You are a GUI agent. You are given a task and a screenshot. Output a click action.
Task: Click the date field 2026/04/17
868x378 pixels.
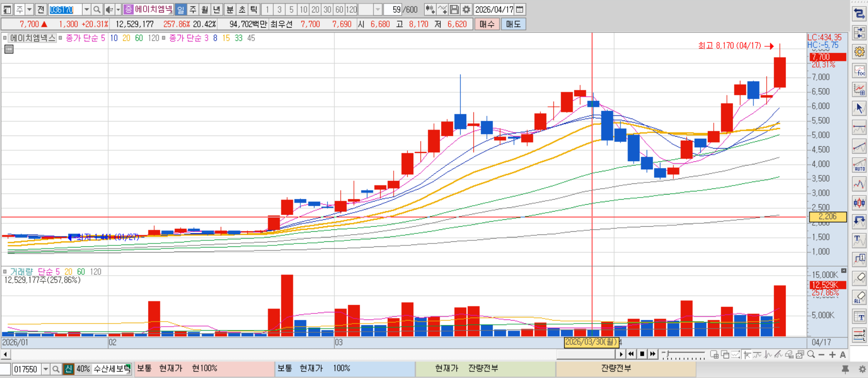pos(494,10)
